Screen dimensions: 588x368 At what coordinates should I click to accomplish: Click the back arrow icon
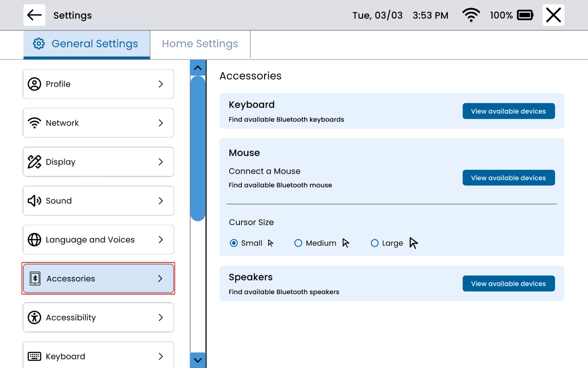click(34, 15)
